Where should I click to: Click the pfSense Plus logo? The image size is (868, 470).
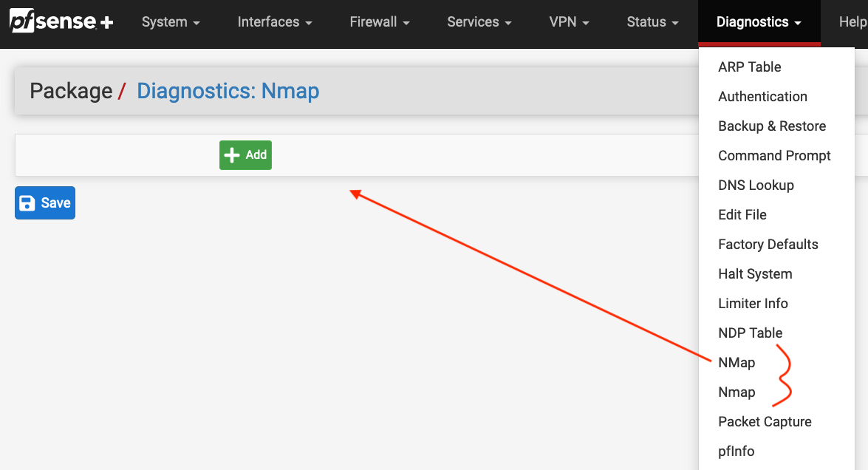61,21
